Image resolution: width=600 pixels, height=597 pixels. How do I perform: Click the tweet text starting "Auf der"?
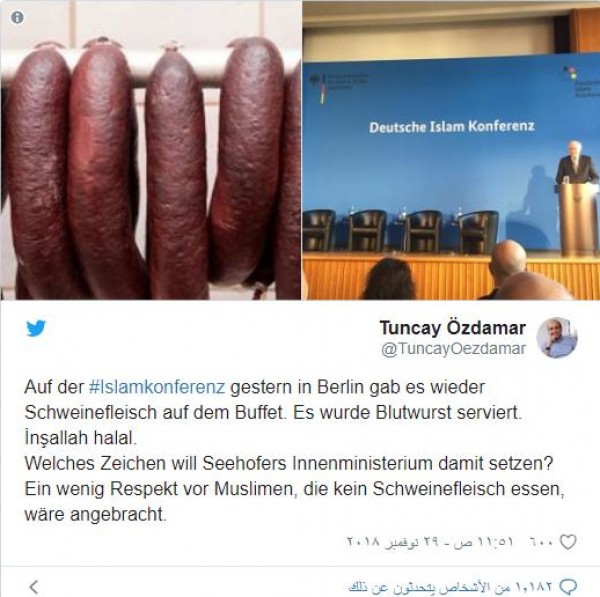(294, 450)
